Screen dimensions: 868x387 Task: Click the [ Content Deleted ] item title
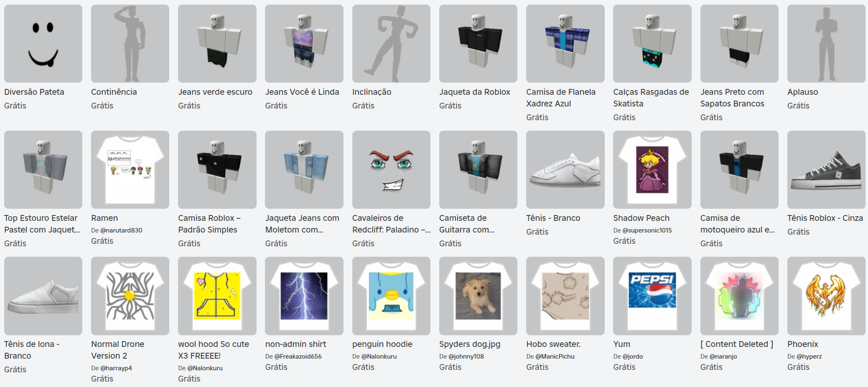pos(737,344)
